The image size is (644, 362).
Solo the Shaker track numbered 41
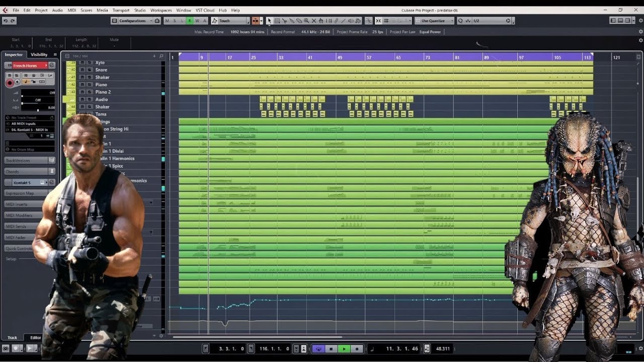(89, 77)
